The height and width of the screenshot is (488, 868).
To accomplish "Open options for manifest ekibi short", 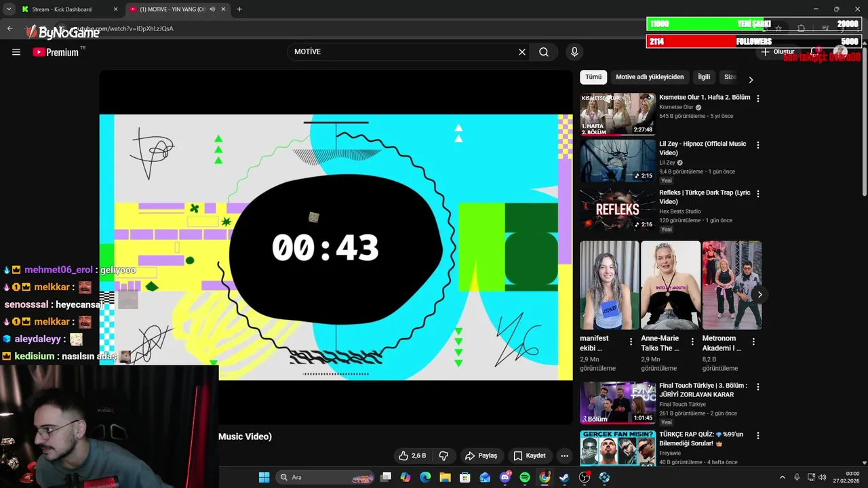I will [631, 342].
